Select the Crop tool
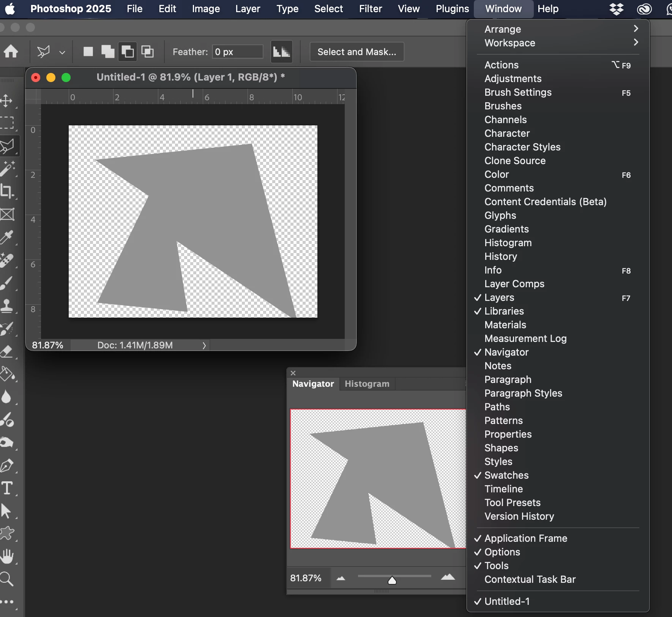The width and height of the screenshot is (672, 617). tap(7, 191)
